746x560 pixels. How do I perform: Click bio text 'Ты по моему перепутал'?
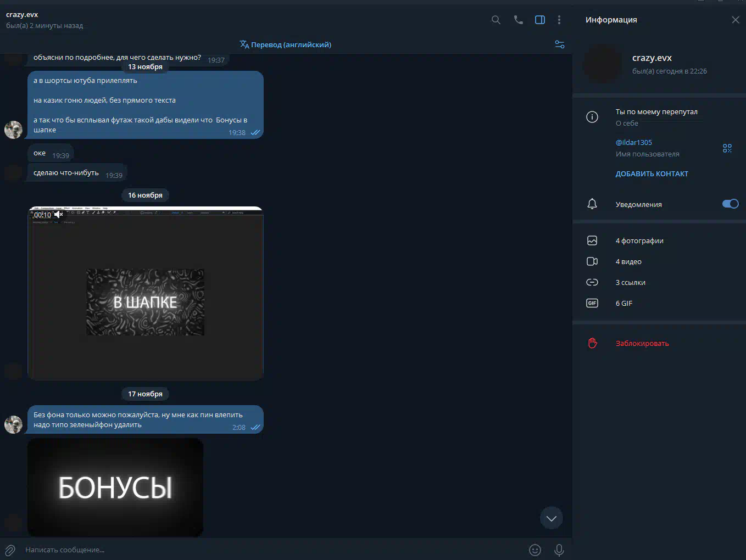pos(656,111)
